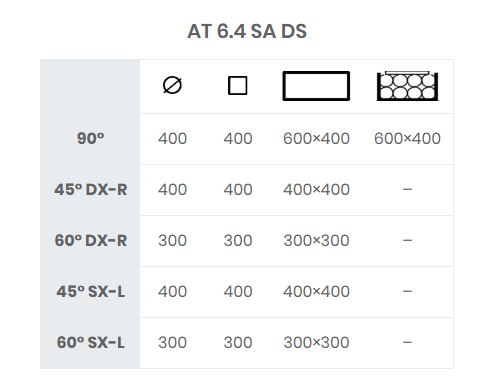Click the bundle cutting icon
The height and width of the screenshot is (382, 478).
click(407, 86)
